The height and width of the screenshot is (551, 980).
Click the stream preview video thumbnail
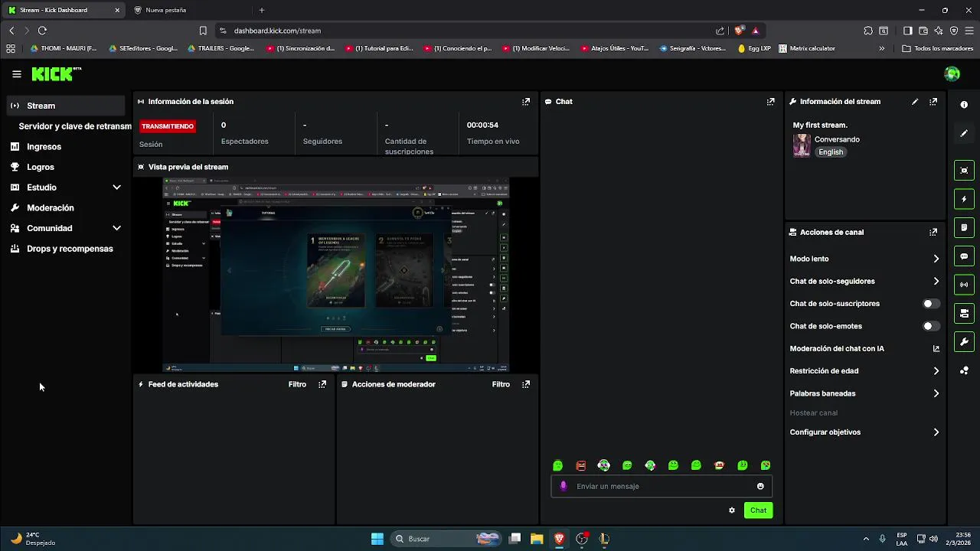click(x=336, y=275)
